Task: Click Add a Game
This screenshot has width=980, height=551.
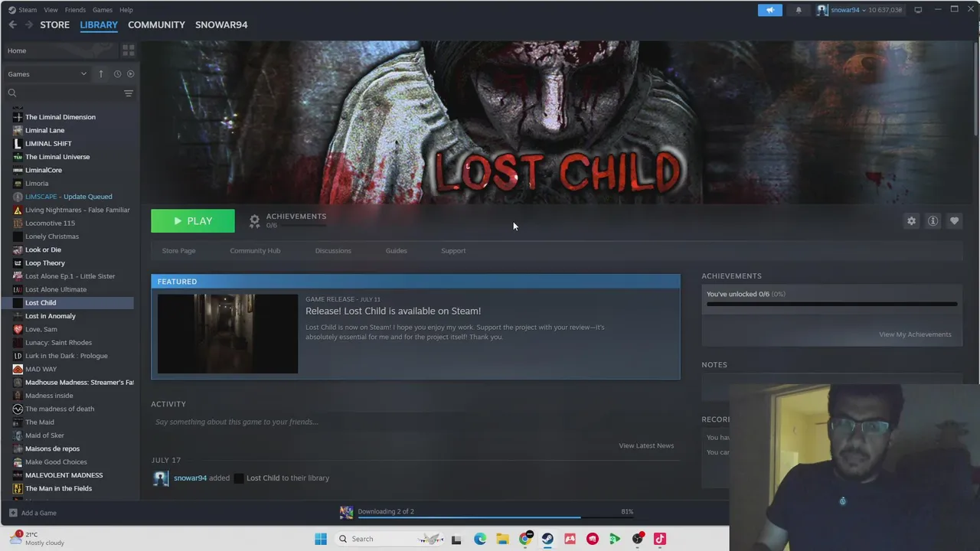Action: (x=33, y=513)
